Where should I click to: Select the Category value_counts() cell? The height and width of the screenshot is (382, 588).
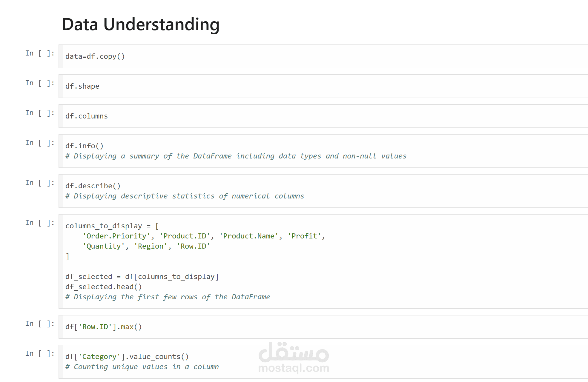(323, 362)
